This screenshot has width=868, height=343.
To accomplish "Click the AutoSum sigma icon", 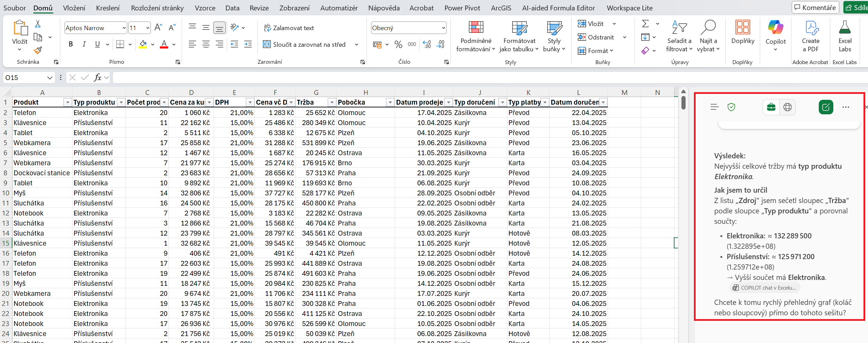I will click(x=645, y=24).
